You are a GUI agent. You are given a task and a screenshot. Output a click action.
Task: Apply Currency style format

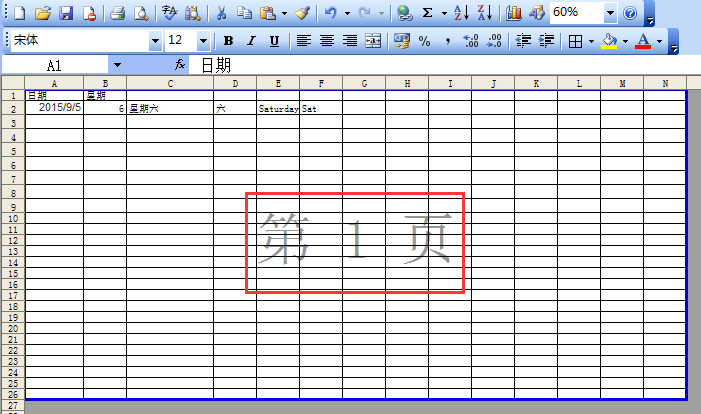402,41
